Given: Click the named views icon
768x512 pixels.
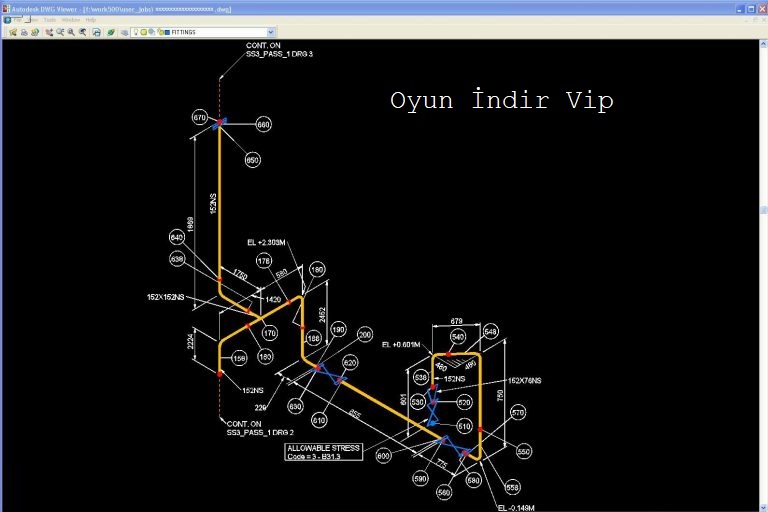Looking at the screenshot, I should [x=96, y=32].
